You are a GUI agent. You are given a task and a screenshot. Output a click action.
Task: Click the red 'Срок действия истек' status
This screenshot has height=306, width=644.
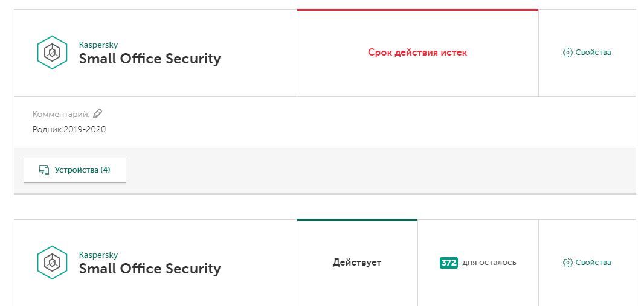tap(417, 53)
